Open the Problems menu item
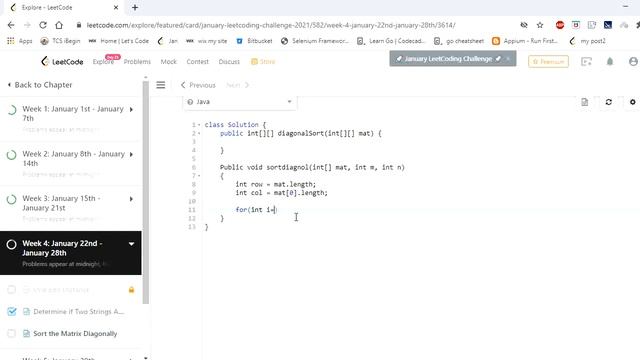The width and height of the screenshot is (640, 360). click(x=137, y=62)
